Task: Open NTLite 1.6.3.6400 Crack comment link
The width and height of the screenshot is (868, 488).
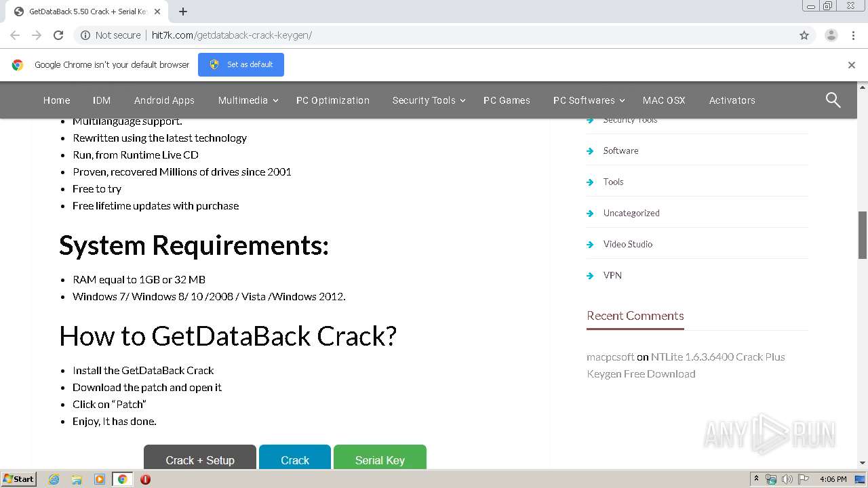Action: 686,365
